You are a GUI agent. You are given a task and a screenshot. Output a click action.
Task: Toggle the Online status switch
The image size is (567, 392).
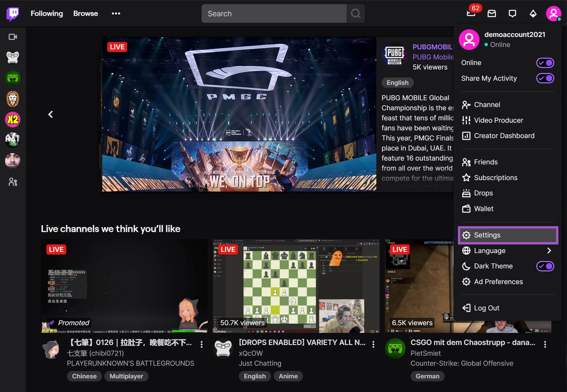(545, 63)
